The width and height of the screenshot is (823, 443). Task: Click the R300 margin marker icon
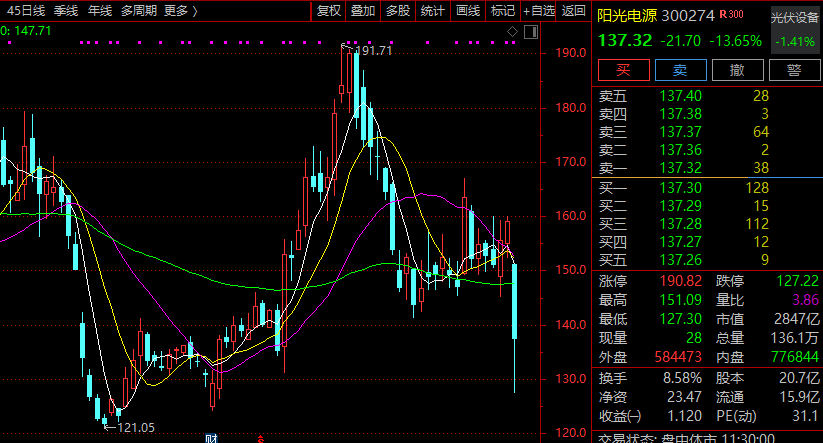(732, 15)
